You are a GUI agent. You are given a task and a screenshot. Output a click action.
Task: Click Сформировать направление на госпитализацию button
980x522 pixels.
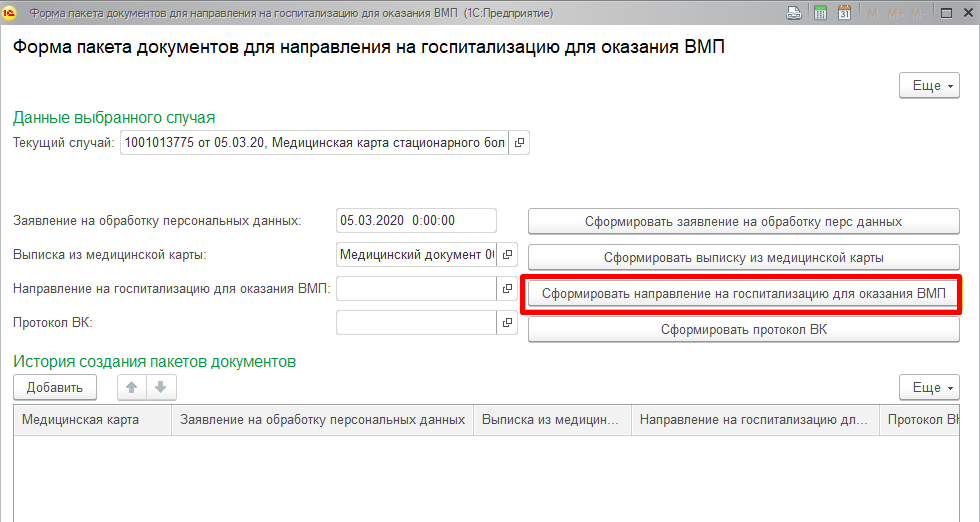[x=743, y=294]
